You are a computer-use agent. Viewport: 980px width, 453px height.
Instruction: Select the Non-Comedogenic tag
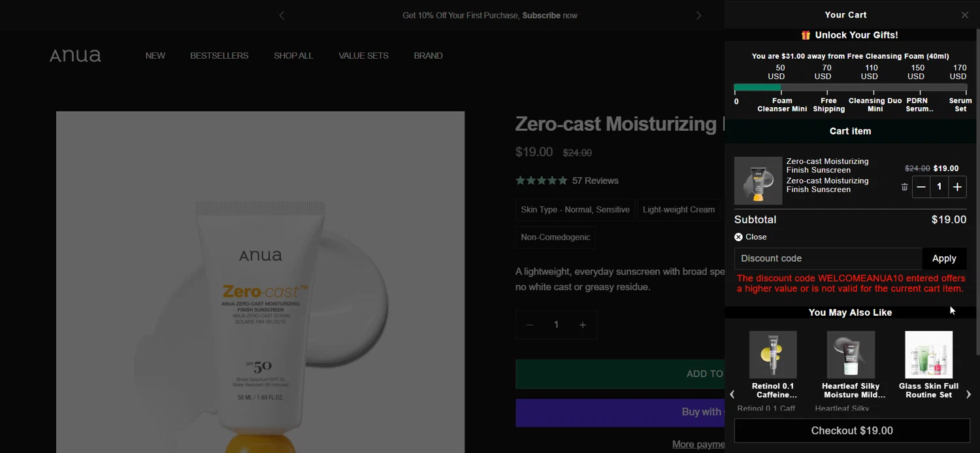[x=555, y=237]
